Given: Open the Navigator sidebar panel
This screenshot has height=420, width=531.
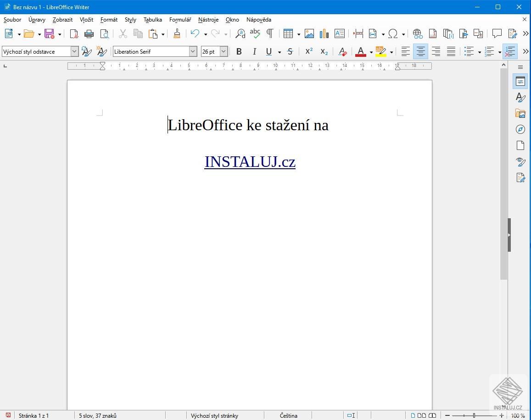Looking at the screenshot, I should (520, 129).
